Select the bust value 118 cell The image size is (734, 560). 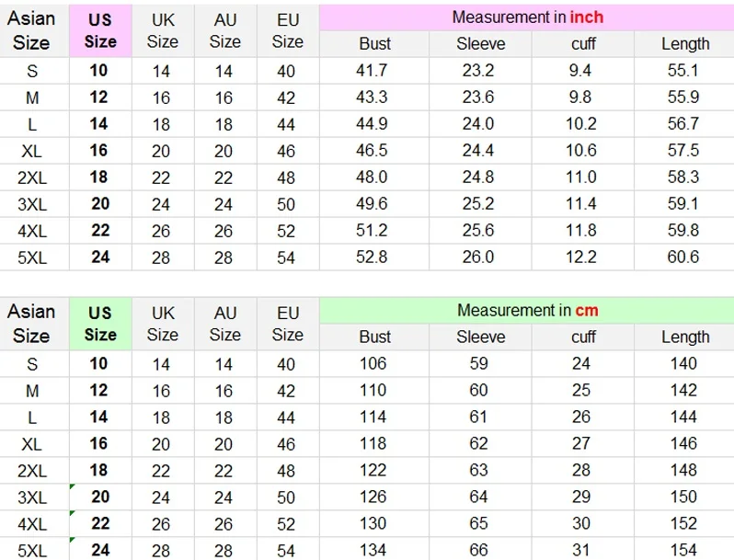pos(374,444)
